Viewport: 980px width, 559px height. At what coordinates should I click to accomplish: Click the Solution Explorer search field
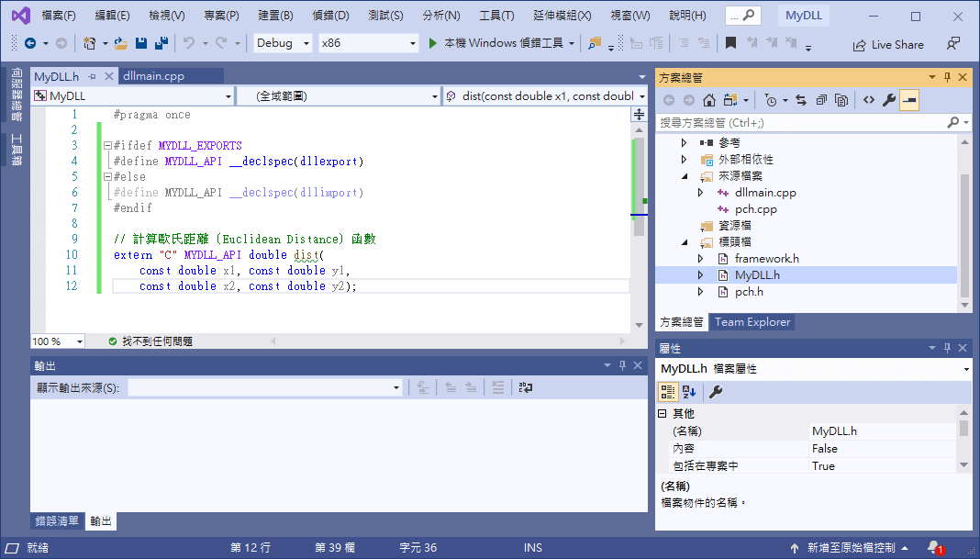pos(802,123)
